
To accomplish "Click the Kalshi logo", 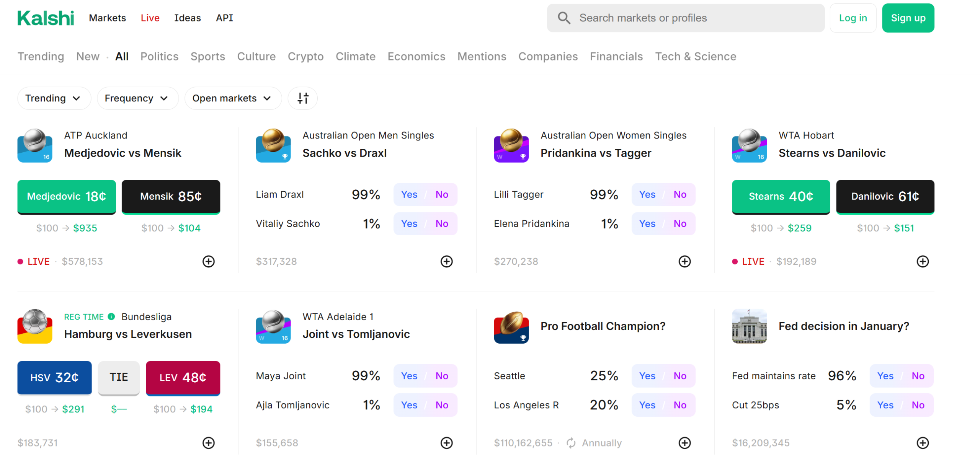I will 46,18.
